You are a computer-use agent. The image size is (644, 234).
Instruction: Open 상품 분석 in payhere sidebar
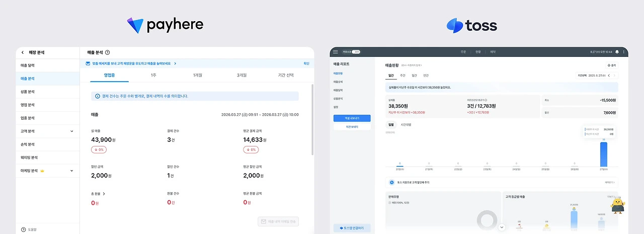[x=48, y=92]
